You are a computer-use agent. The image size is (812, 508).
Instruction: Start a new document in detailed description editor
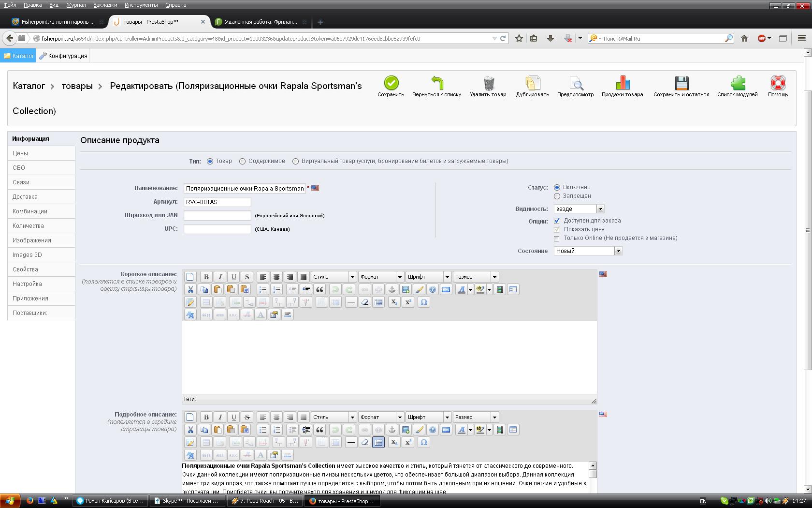(190, 417)
